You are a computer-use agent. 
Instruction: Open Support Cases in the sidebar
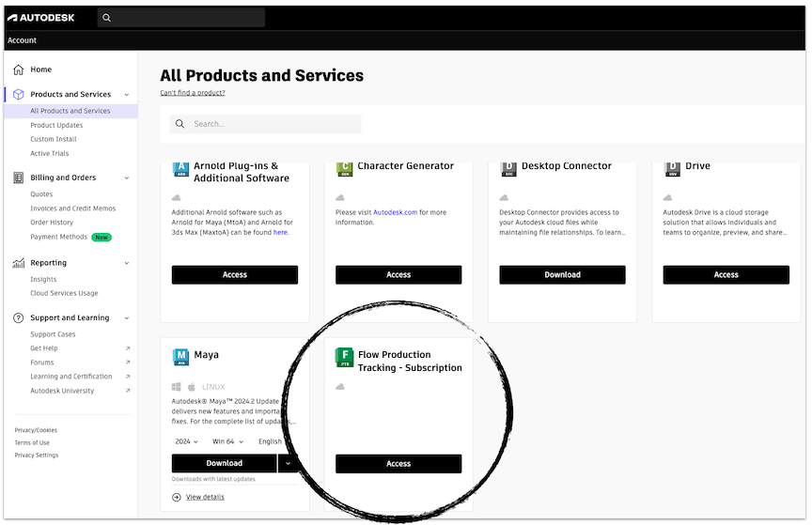click(53, 334)
